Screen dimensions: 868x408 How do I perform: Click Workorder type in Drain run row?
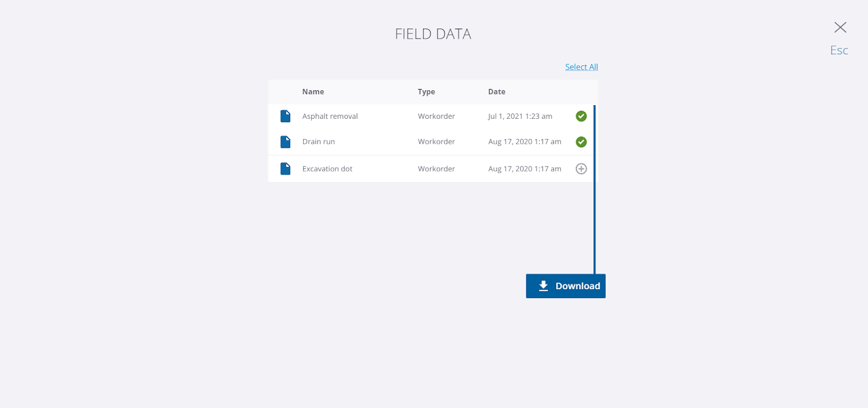click(x=437, y=142)
